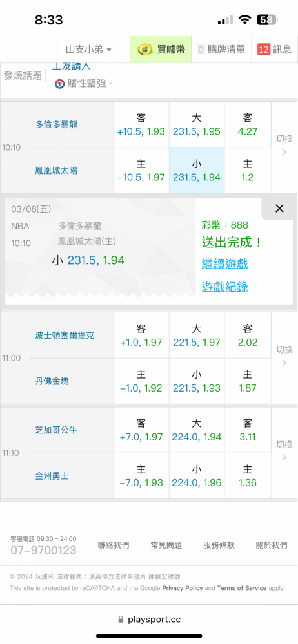Open 常見問題 FAQ link
Viewport: 298px width, 644px height.
166,545
